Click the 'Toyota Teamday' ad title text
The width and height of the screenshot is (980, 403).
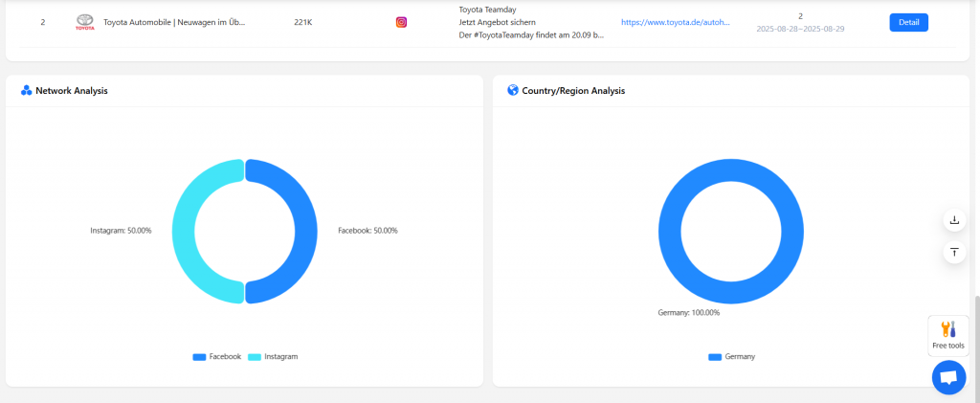[487, 10]
